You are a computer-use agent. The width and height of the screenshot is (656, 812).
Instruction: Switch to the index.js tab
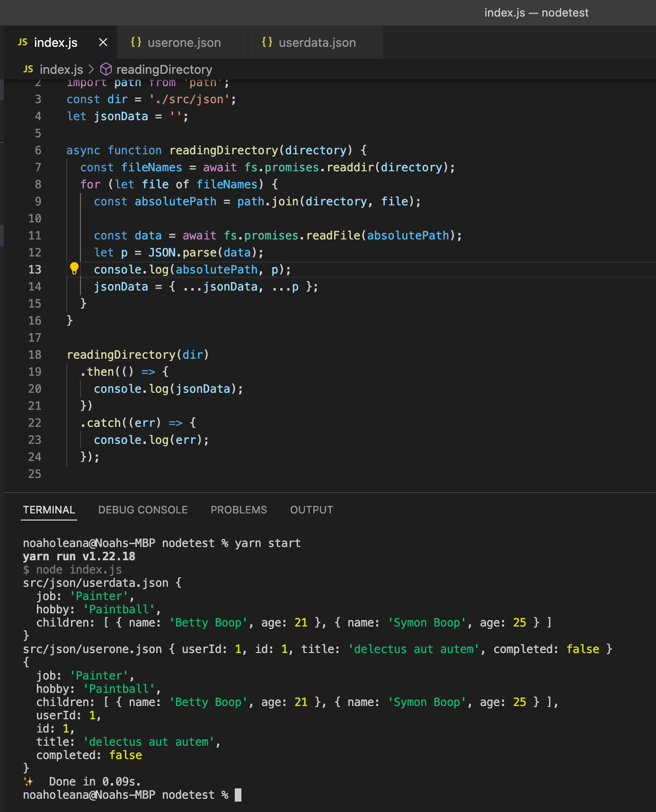click(56, 43)
